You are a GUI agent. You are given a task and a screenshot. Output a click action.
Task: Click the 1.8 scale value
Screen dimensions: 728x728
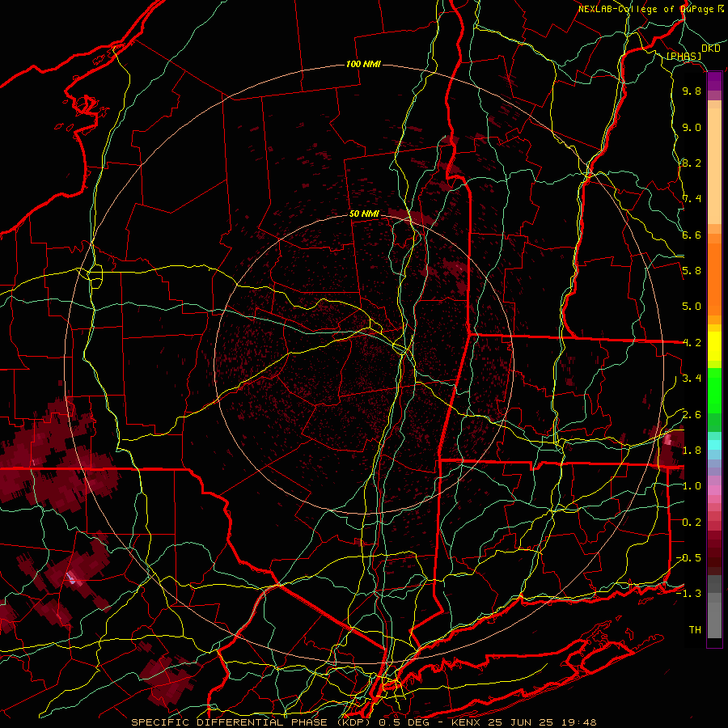692,451
